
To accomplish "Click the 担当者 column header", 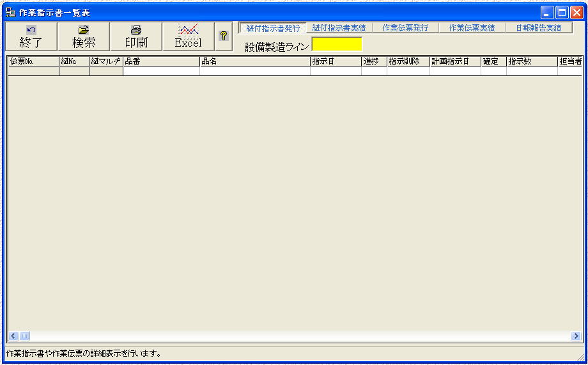I will (x=570, y=61).
